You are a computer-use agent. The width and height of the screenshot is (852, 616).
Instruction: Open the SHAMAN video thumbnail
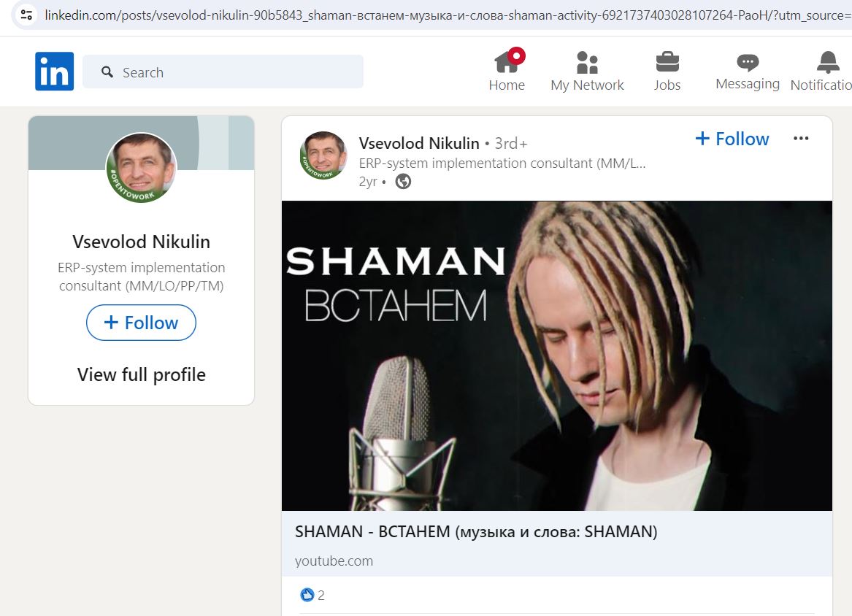click(x=557, y=355)
